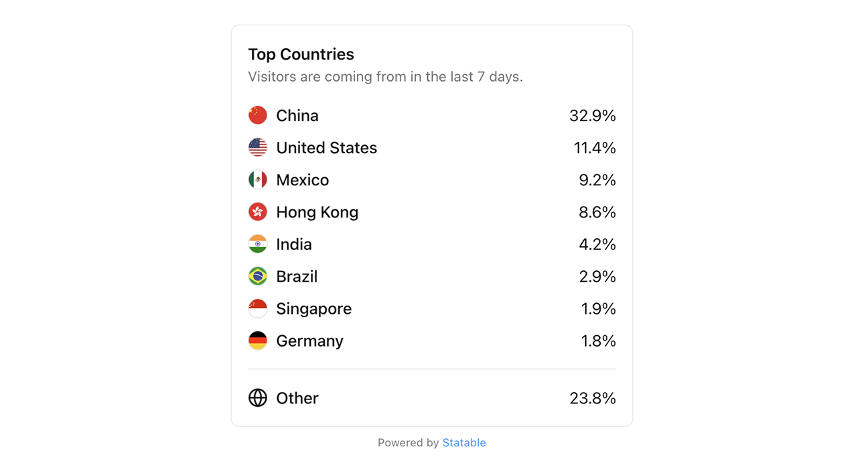Select the Other row label
Image resolution: width=868 pixels, height=467 pixels.
point(297,398)
